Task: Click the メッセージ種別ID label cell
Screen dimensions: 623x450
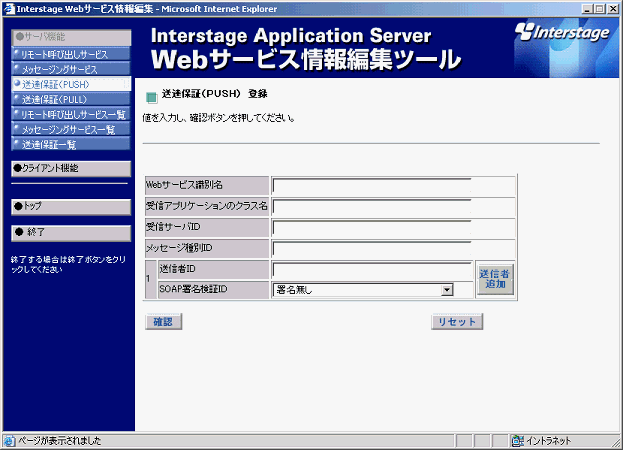Action: (x=207, y=249)
